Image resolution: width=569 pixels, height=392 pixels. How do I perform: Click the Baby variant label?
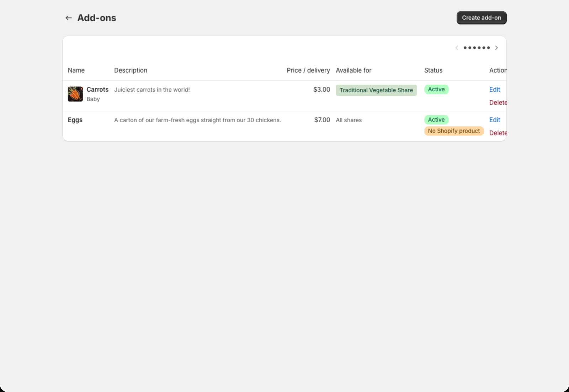pos(93,99)
